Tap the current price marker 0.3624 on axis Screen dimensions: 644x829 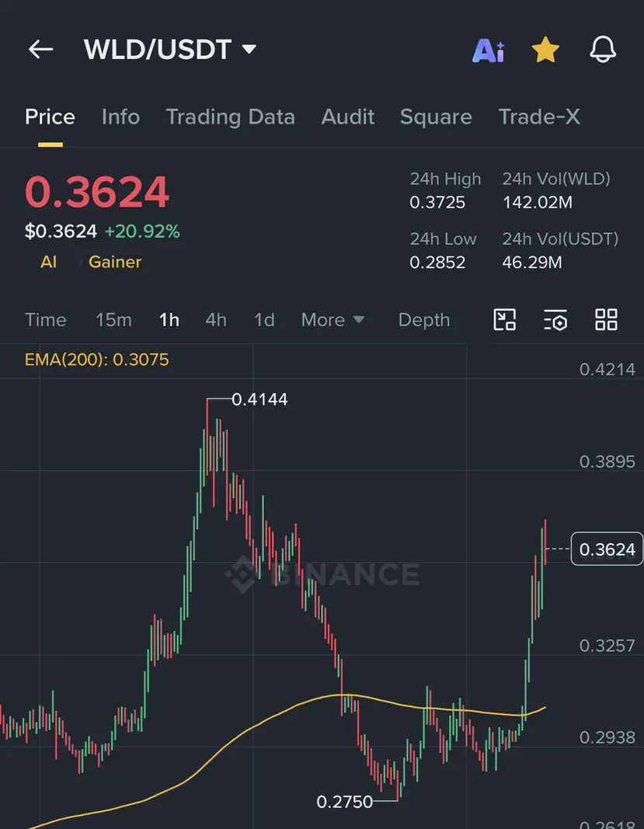pyautogui.click(x=607, y=549)
